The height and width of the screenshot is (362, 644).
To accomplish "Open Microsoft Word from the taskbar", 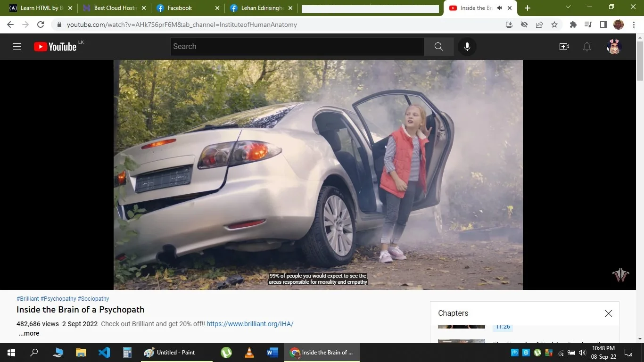I will [272, 353].
